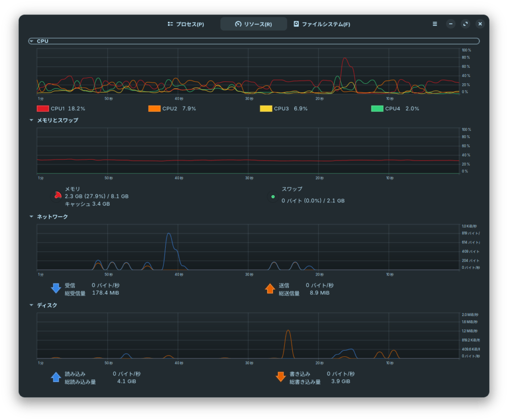The image size is (508, 420).
Task: Click the blue receiving download arrow icon
Action: (x=56, y=289)
